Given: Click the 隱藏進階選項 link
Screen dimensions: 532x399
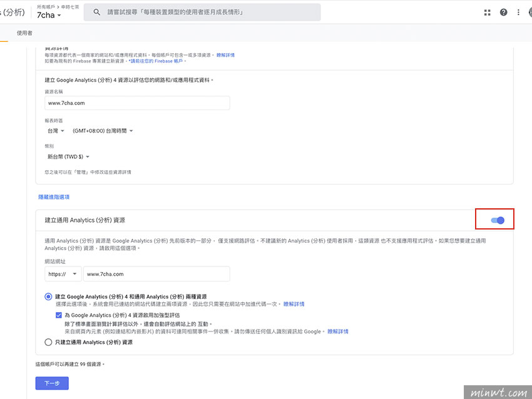Looking at the screenshot, I should coord(54,197).
